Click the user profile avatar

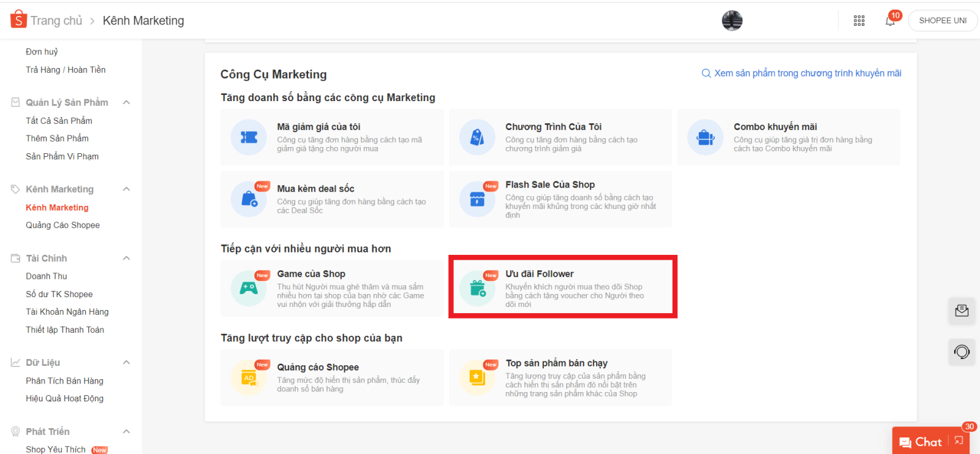[x=732, y=21]
